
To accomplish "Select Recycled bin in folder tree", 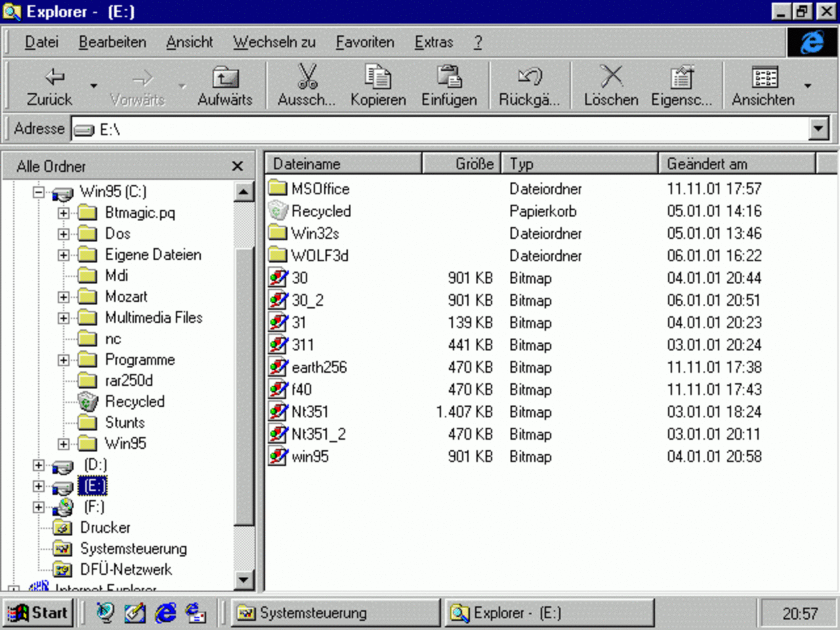I will [135, 402].
